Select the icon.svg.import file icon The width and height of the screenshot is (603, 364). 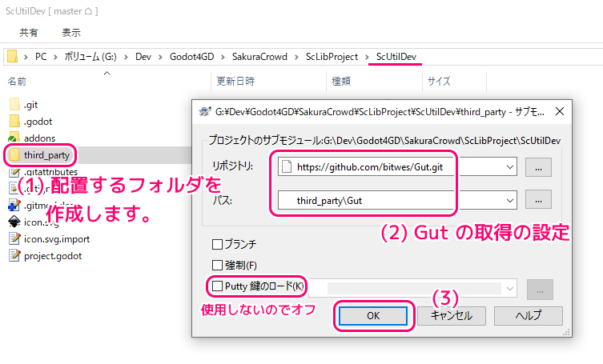click(14, 239)
